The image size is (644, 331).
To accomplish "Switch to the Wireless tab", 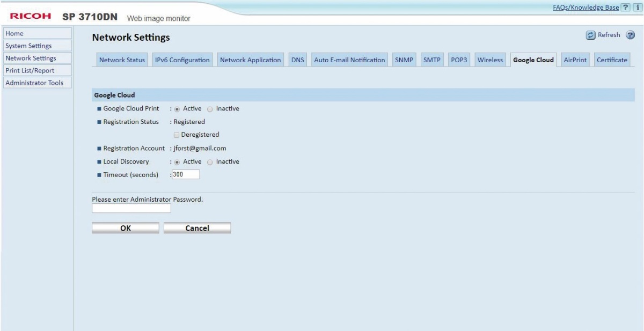I will coord(490,60).
